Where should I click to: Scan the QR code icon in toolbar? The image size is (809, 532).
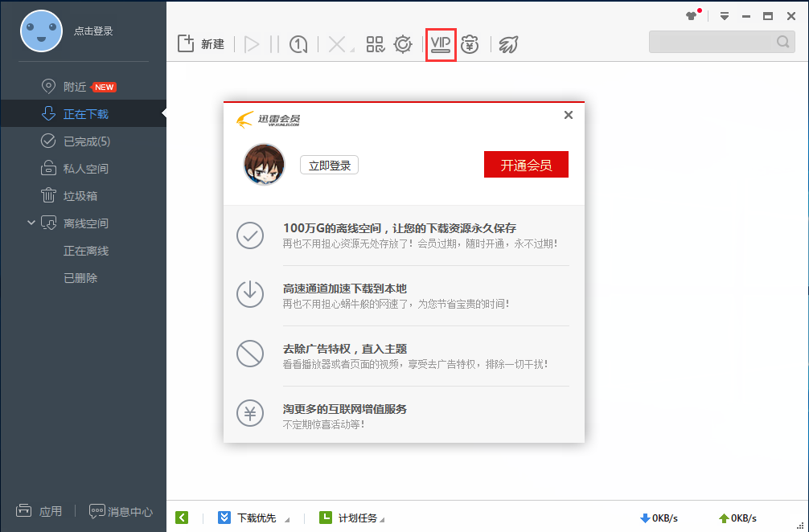coord(375,45)
